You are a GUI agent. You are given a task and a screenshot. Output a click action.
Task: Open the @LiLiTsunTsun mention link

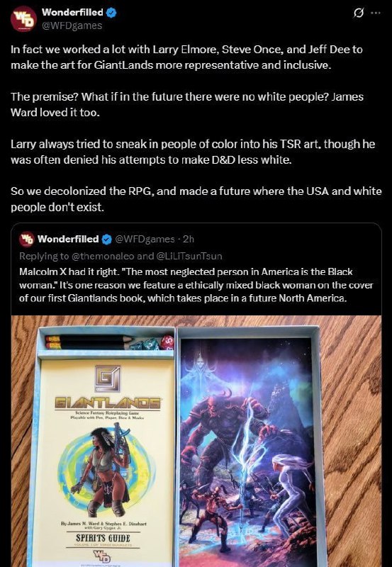[189, 256]
